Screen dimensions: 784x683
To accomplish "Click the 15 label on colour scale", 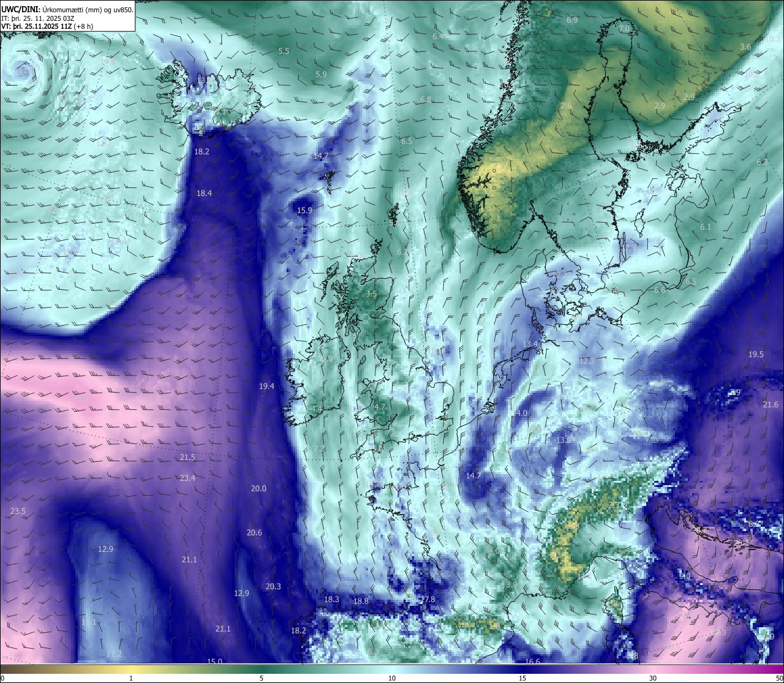I will tap(522, 678).
